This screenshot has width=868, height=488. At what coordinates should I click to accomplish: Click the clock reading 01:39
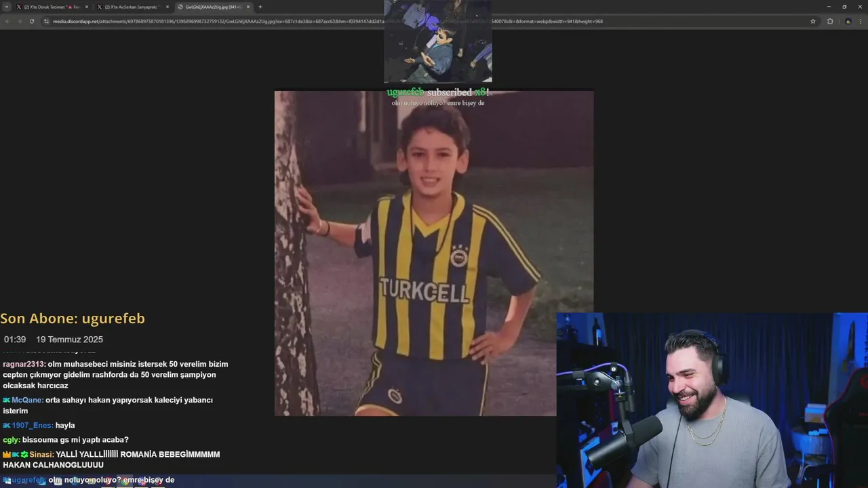tap(15, 340)
